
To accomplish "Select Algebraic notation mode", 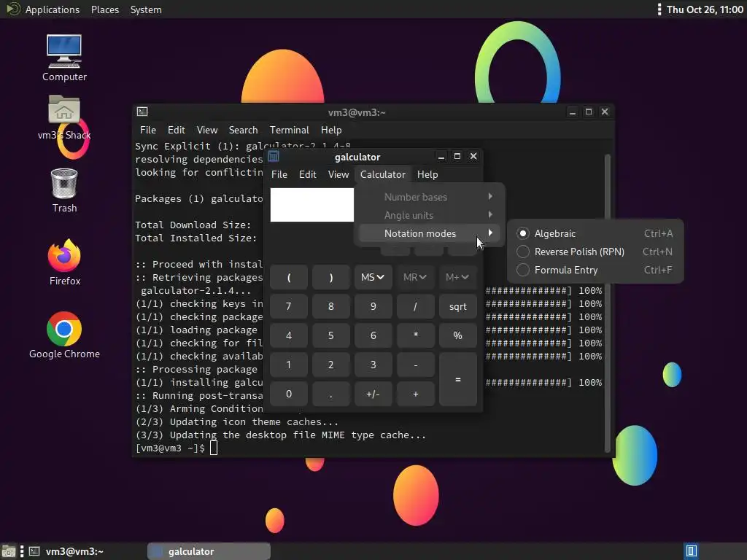I will coord(595,233).
